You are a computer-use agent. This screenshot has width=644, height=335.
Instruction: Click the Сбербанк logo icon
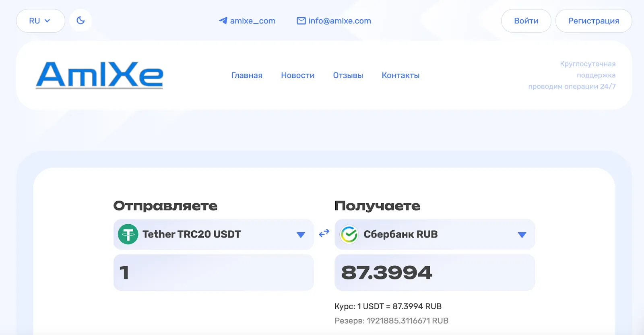coord(349,234)
